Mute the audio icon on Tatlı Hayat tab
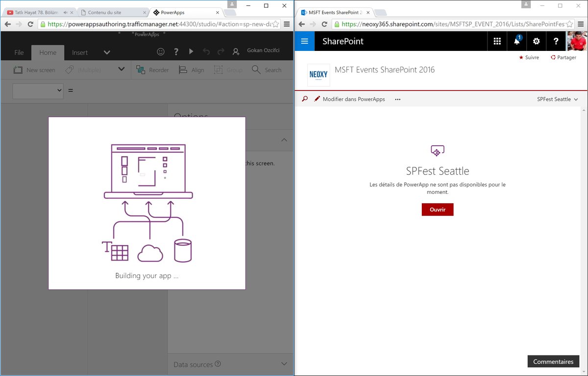 click(x=65, y=12)
